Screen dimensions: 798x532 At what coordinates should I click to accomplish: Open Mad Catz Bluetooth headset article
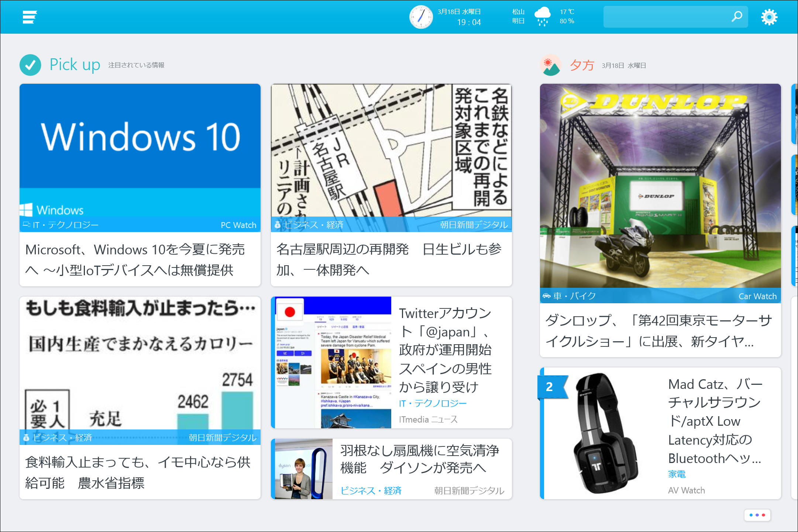pos(714,421)
